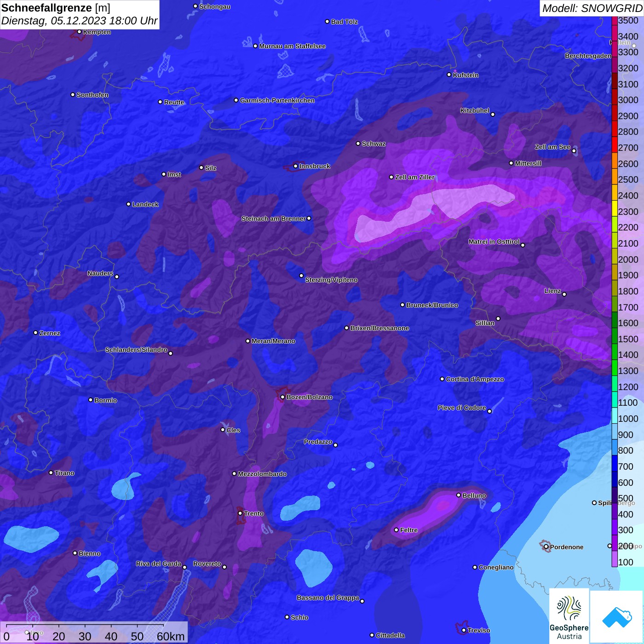The image size is (644, 644).
Task: Click the 2700 m red legend color
Action: pyautogui.click(x=614, y=144)
